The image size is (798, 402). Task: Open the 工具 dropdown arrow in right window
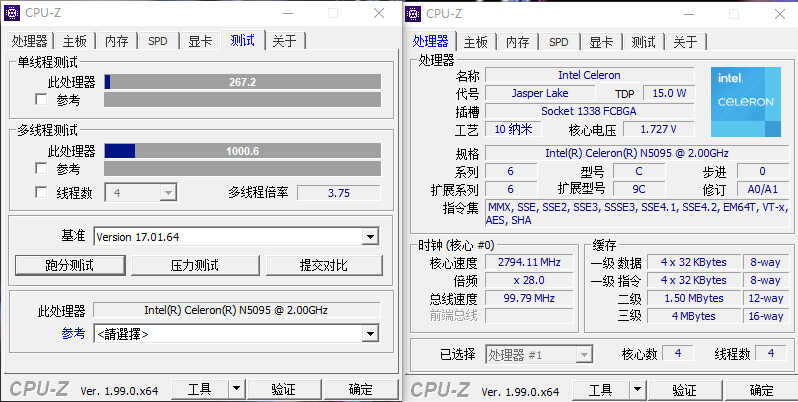(x=637, y=390)
